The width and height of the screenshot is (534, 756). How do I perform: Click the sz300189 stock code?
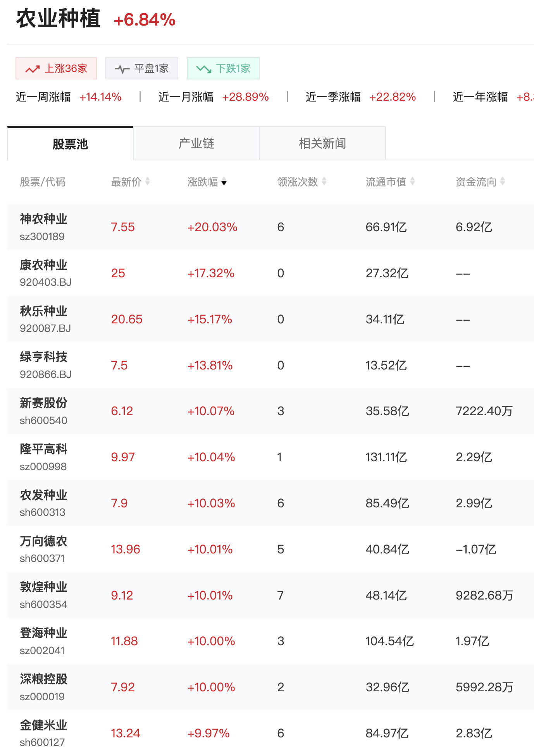[42, 237]
